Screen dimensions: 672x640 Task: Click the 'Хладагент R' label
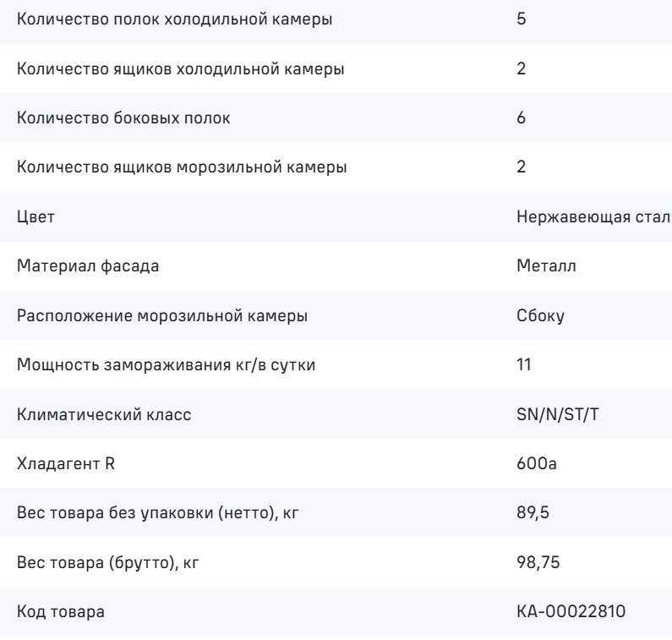tap(66, 464)
